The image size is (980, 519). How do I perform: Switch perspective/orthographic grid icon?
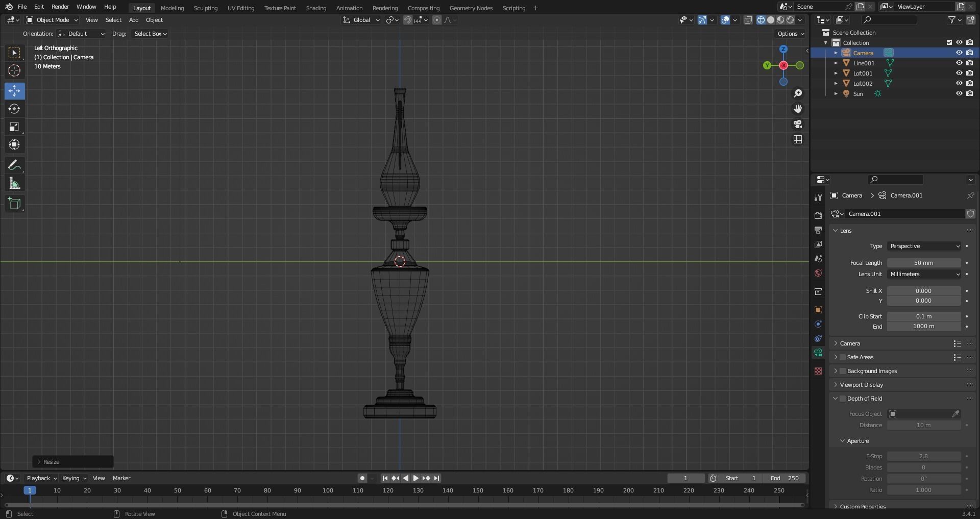pyautogui.click(x=798, y=139)
